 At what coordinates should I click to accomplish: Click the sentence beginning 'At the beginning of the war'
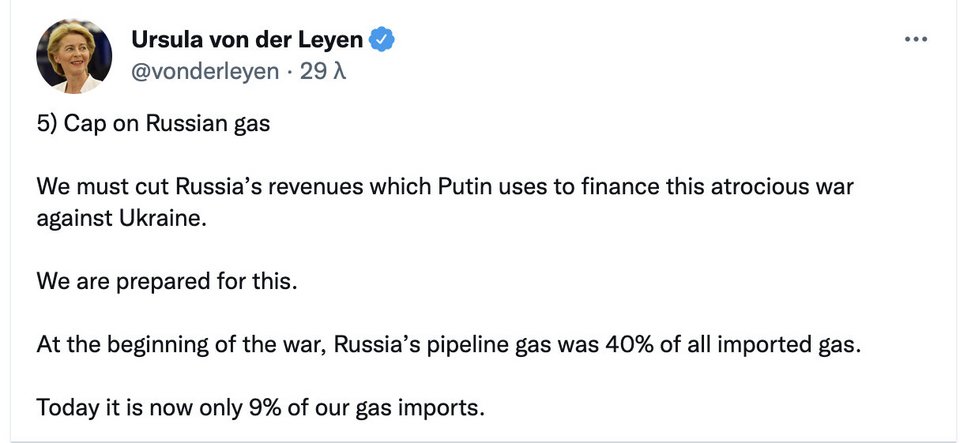(449, 344)
